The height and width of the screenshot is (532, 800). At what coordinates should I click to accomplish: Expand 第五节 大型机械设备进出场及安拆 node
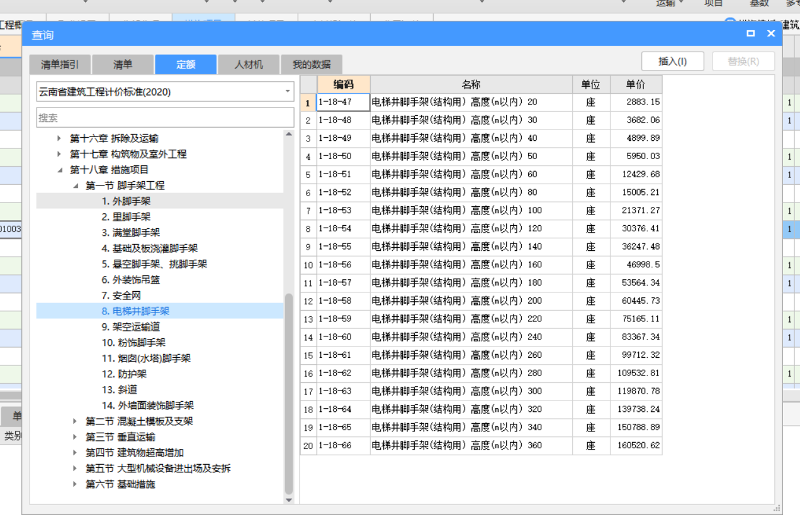coord(75,468)
